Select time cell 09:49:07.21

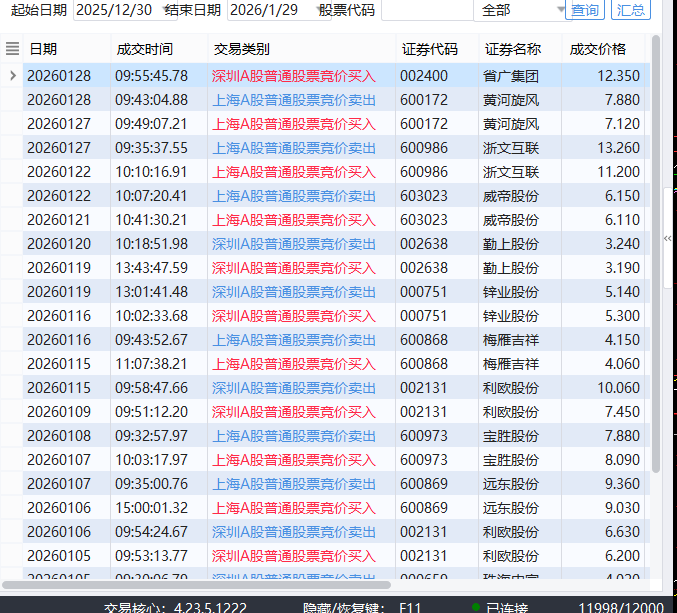(x=159, y=124)
